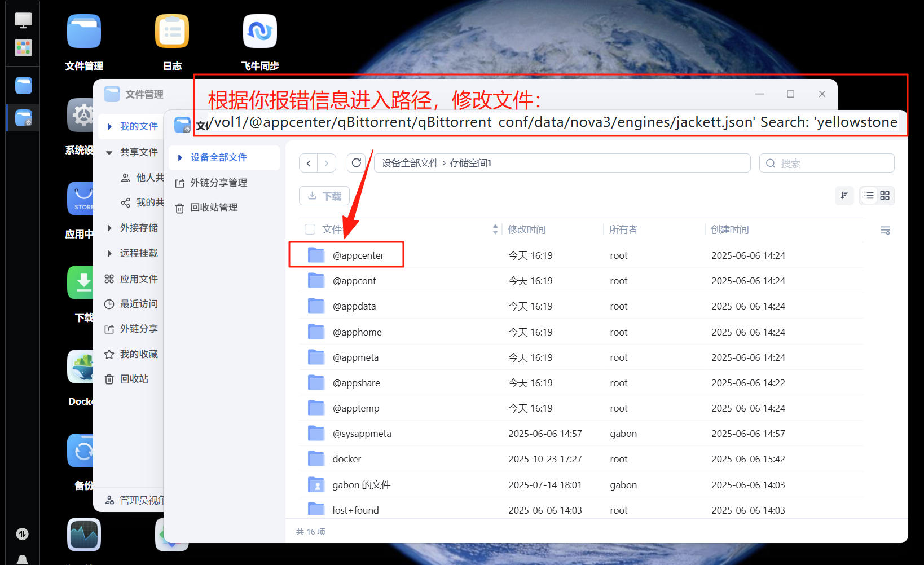
Task: Switch to 管理员视角 at sidebar bottom
Action: (135, 500)
